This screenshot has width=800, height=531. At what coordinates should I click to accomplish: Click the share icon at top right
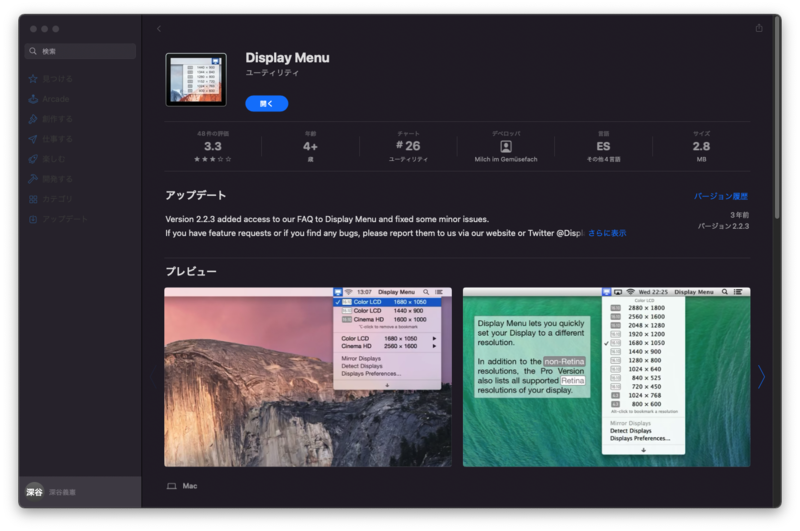pos(759,28)
